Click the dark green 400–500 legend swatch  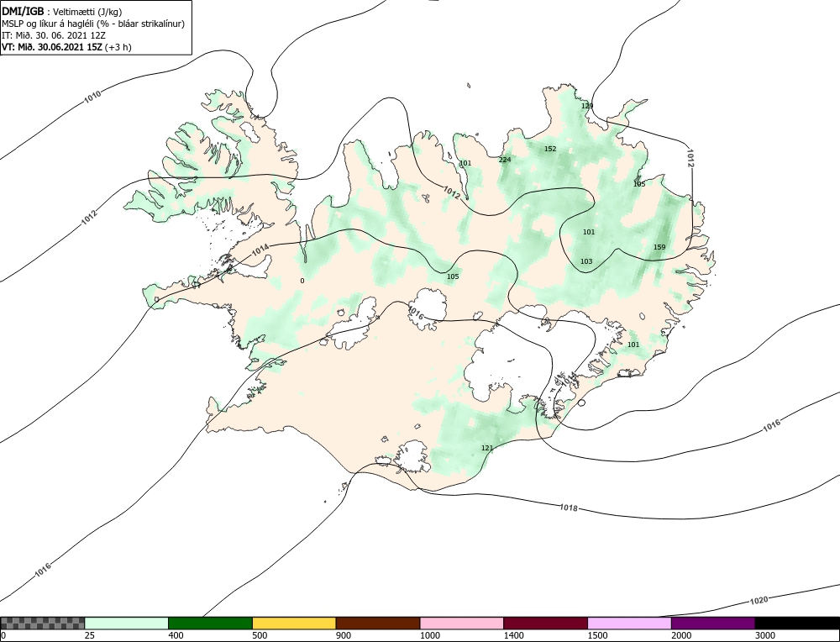211,623
